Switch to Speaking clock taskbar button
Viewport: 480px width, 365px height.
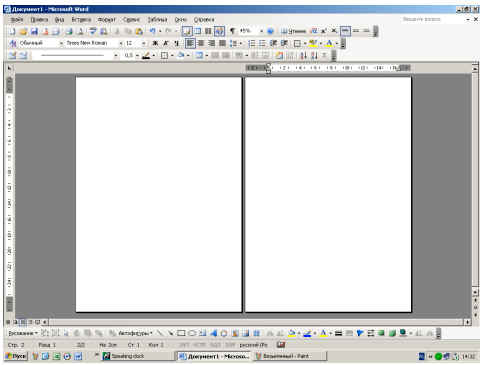point(137,356)
